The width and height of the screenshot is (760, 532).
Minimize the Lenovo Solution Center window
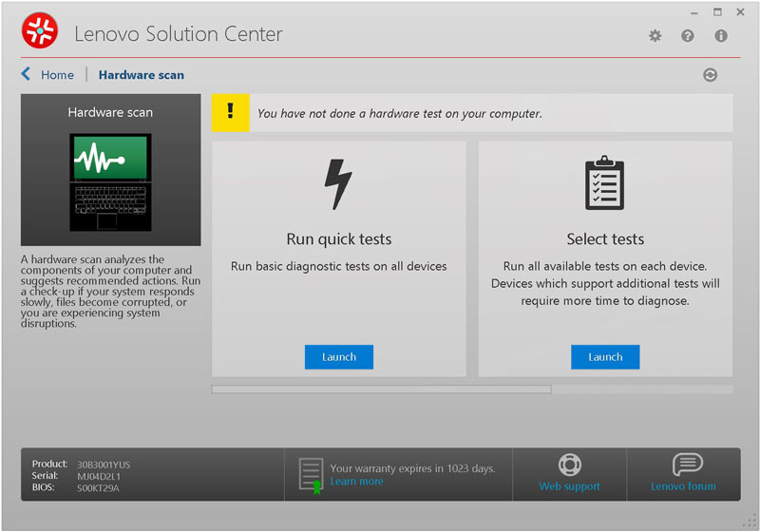694,13
